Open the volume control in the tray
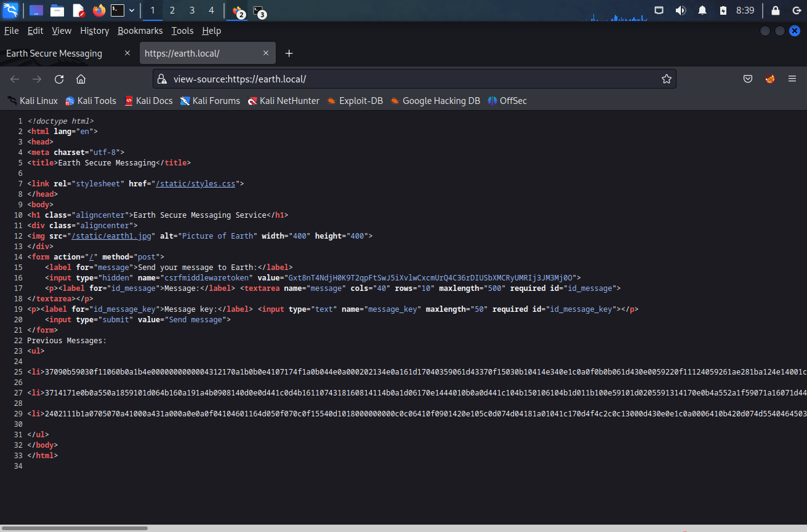807x532 pixels. 680,10
